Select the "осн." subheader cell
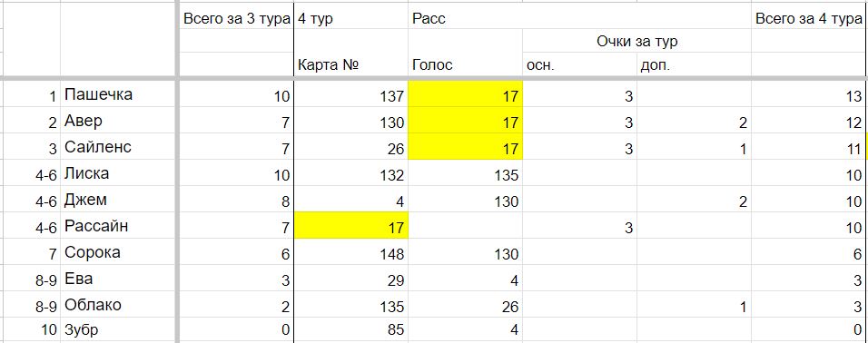This screenshot has height=343, width=868. coord(579,64)
